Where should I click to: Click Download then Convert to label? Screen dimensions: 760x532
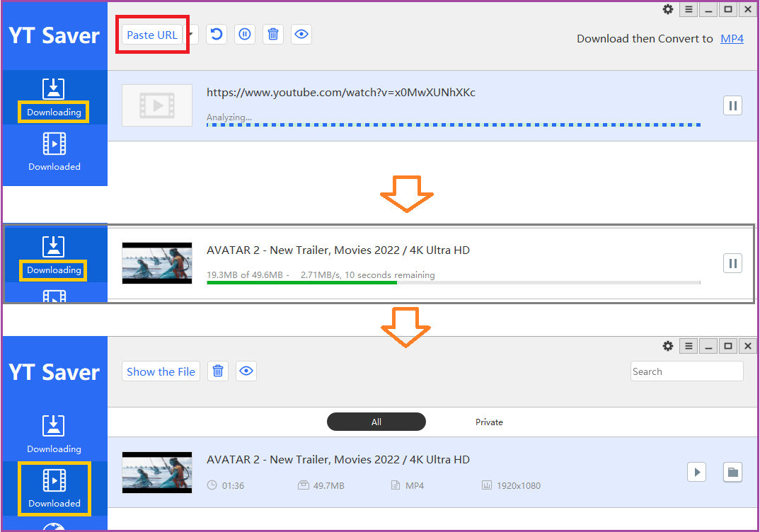[x=645, y=39]
